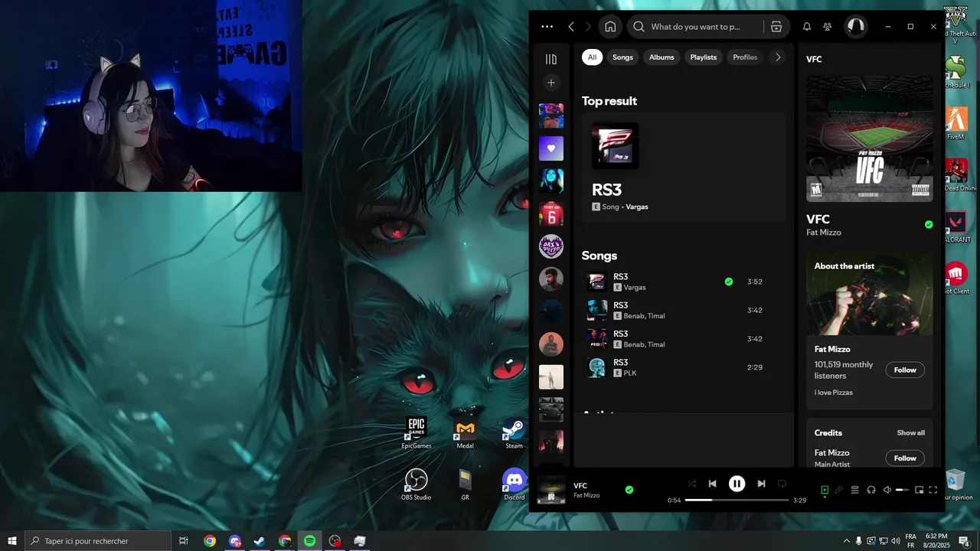
Task: Open the GR desktop shortcut
Action: pyautogui.click(x=465, y=484)
